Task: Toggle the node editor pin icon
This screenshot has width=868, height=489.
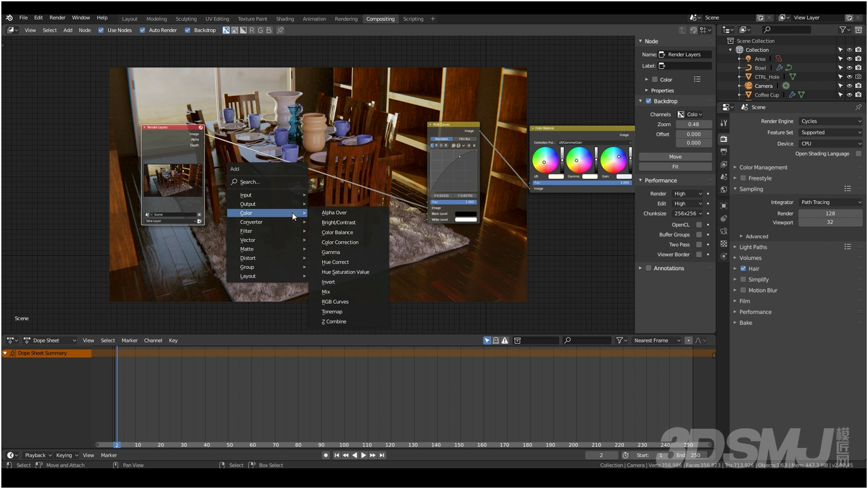Action: click(281, 30)
